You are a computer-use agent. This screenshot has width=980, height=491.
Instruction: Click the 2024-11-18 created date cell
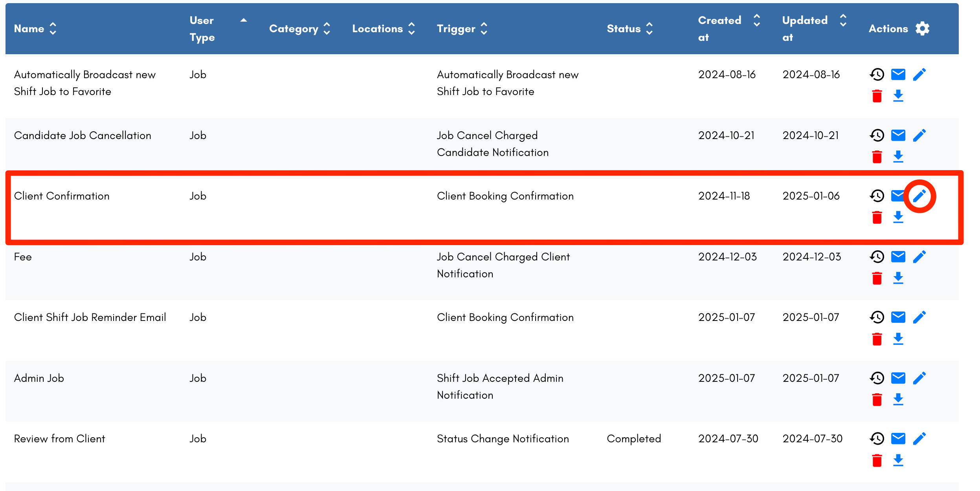pyautogui.click(x=724, y=196)
